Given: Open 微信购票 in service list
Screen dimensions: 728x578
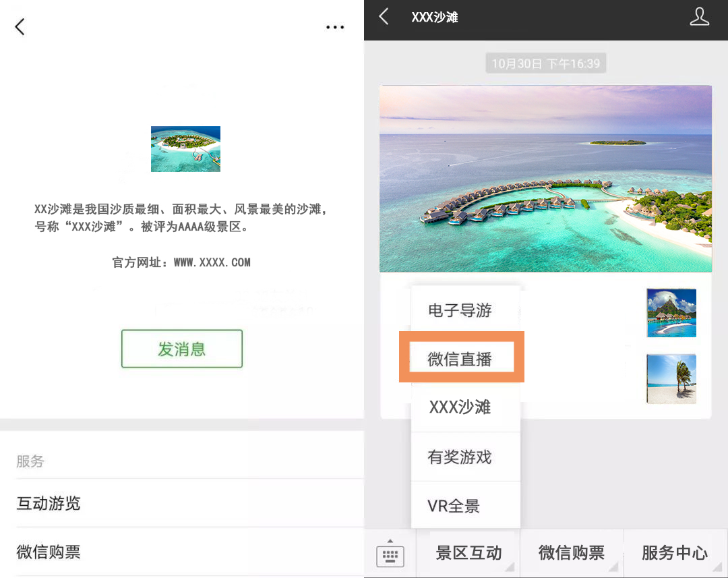Looking at the screenshot, I should [x=49, y=552].
